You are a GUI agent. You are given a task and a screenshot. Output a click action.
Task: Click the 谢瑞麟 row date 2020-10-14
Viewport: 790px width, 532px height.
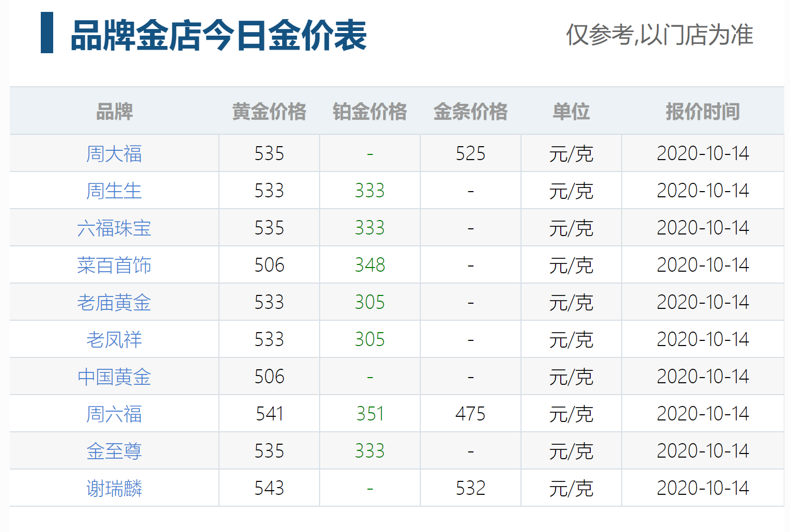point(703,488)
